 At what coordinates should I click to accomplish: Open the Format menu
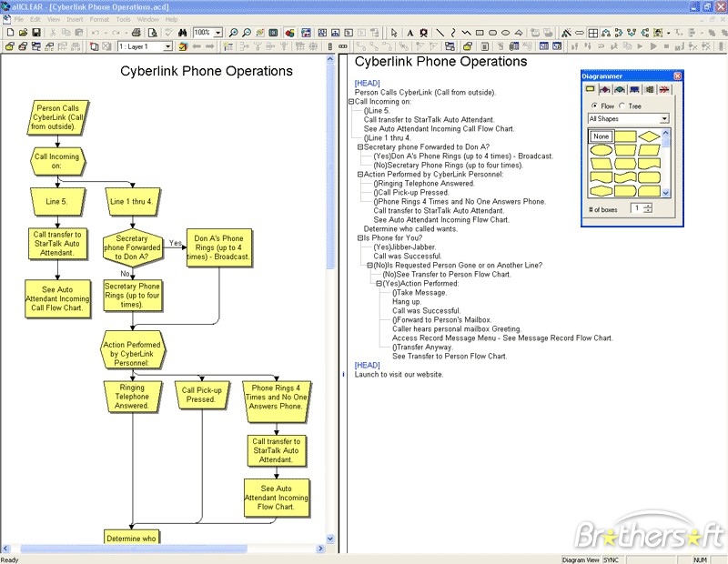99,18
